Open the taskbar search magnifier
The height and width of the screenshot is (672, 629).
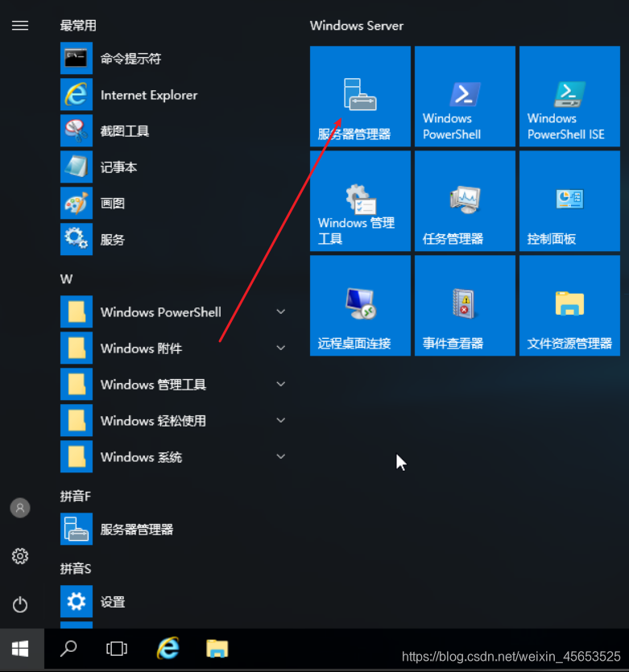pos(68,649)
